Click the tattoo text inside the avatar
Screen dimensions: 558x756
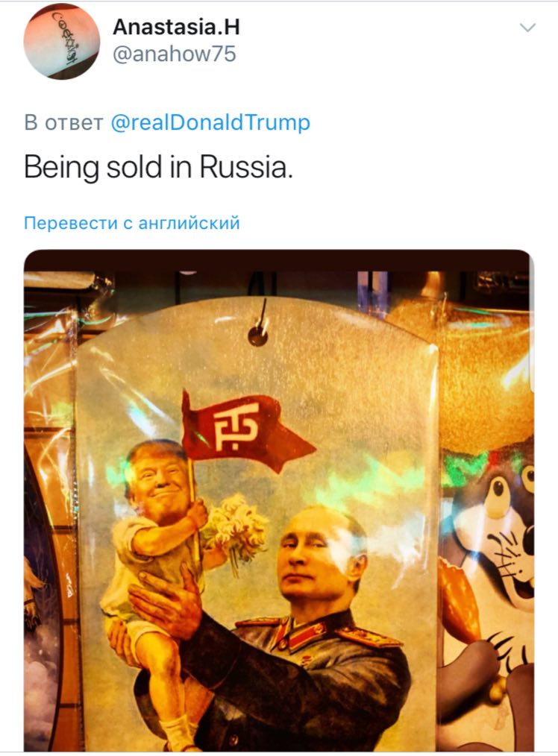point(63,37)
